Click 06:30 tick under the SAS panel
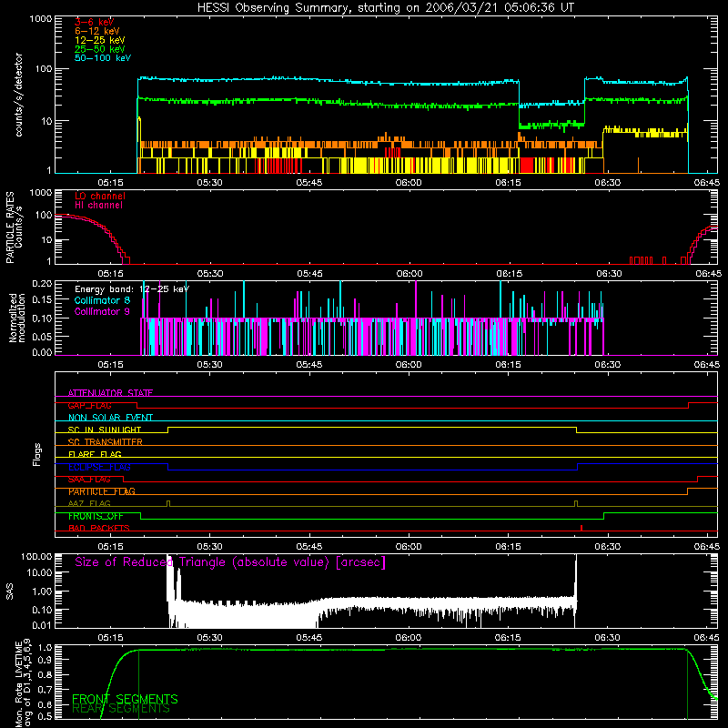728x728 pixels. [607, 638]
